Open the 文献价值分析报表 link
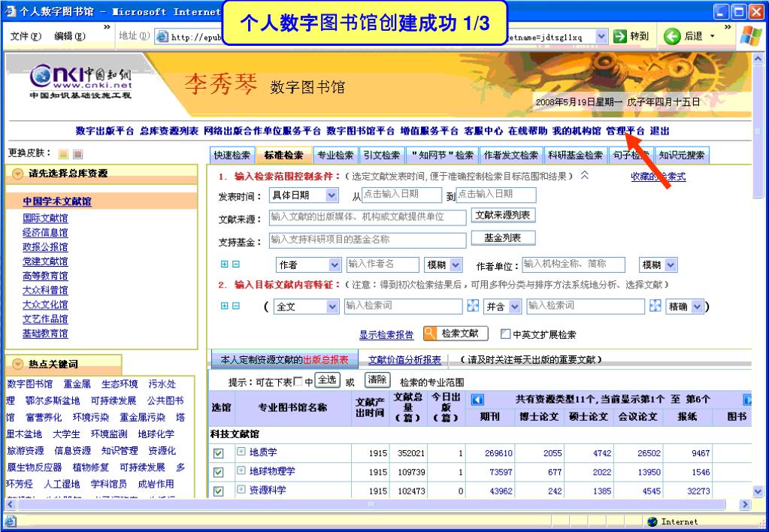Screen dimensions: 769x532 [404, 360]
